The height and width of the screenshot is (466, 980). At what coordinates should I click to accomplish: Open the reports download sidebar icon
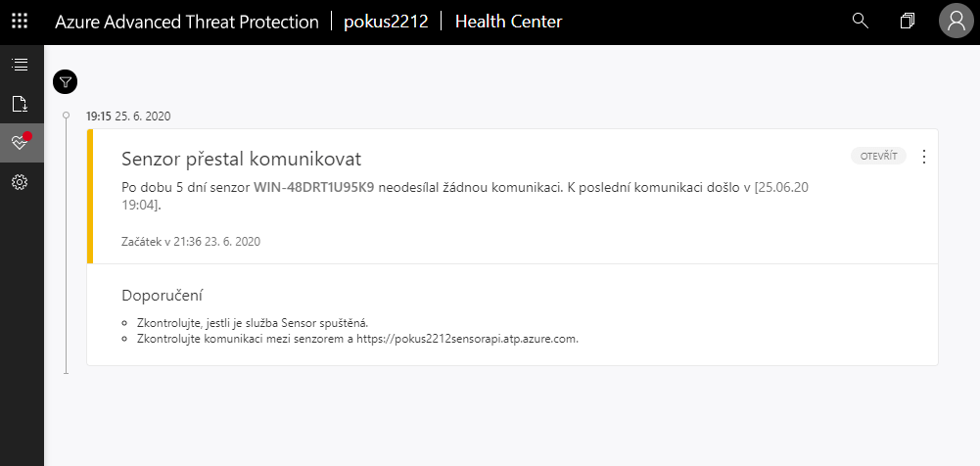[20, 104]
